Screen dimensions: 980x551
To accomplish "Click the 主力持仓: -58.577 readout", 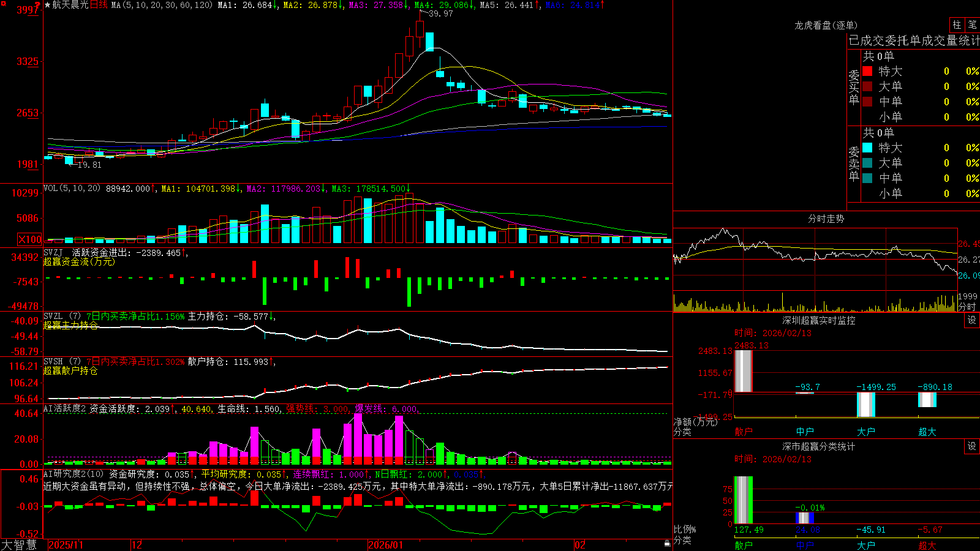I will (x=231, y=317).
